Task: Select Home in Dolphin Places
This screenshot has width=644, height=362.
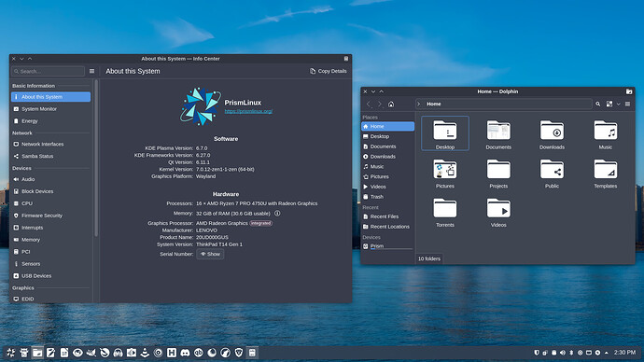Action: (x=387, y=126)
